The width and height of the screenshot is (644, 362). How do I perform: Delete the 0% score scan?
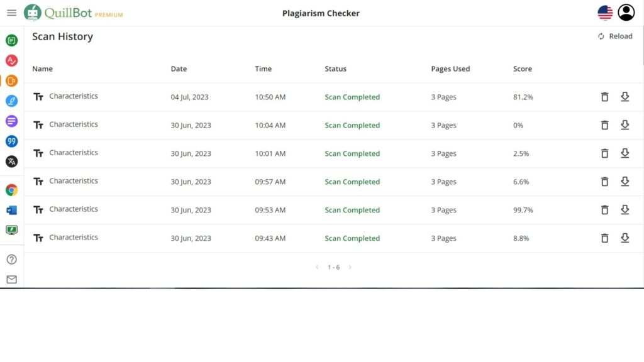pos(604,125)
